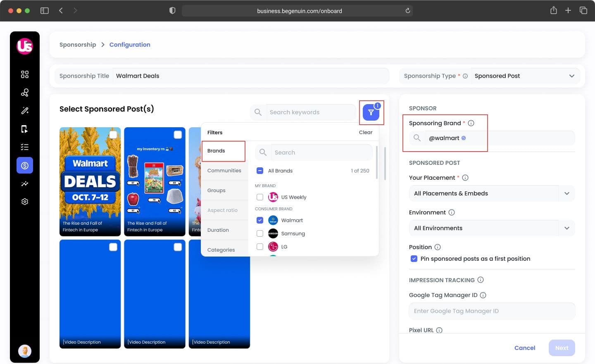Open the video play icon in sidebar
The width and height of the screenshot is (595, 364).
[25, 129]
